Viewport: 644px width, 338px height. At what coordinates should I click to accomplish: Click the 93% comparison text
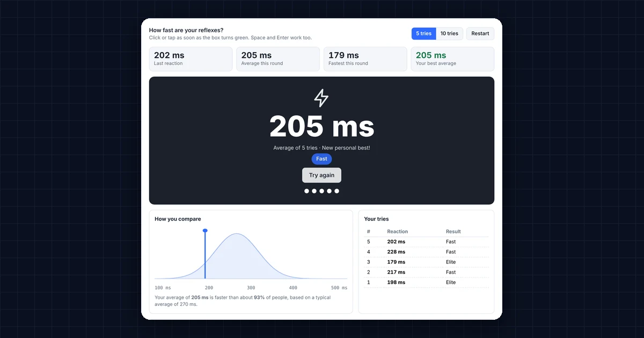pyautogui.click(x=259, y=298)
